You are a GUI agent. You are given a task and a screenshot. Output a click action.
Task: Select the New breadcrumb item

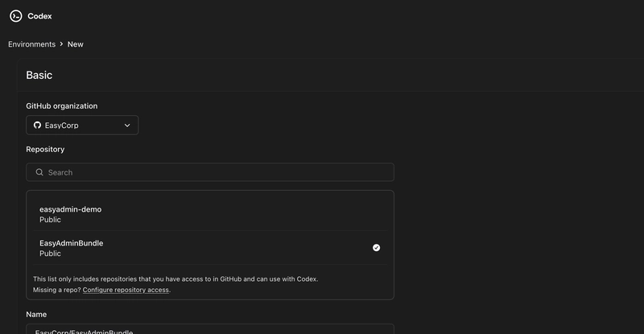[75, 44]
